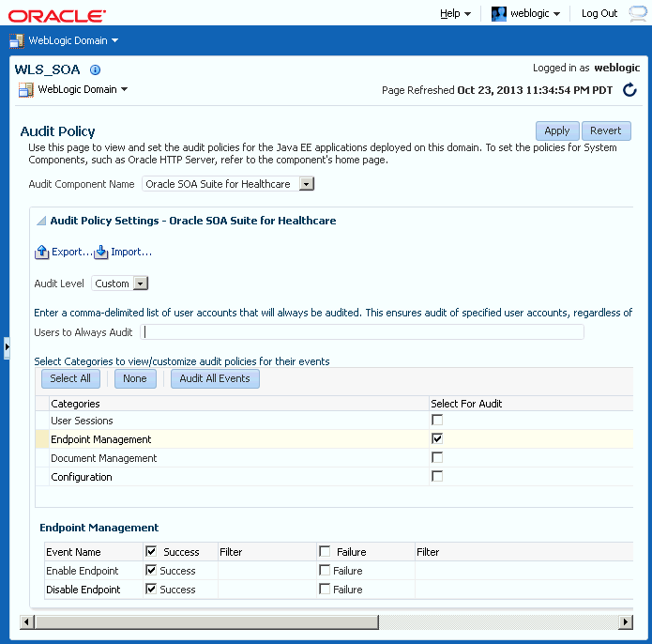The image size is (652, 644).
Task: Click the oval icon beside Log Out
Action: (x=637, y=13)
